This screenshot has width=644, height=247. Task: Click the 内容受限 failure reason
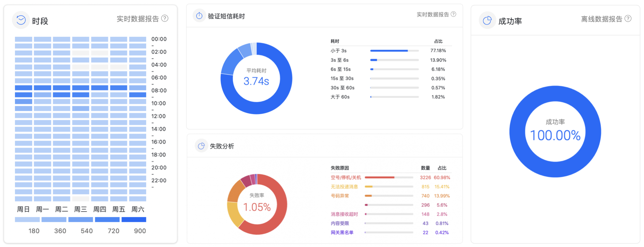click(x=340, y=223)
